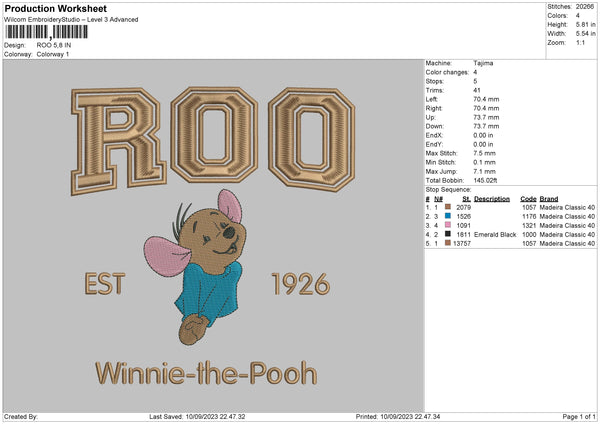Screen dimensions: 600x424
Task: Click the Winnie-the-Pooh text in the design
Action: (206, 374)
